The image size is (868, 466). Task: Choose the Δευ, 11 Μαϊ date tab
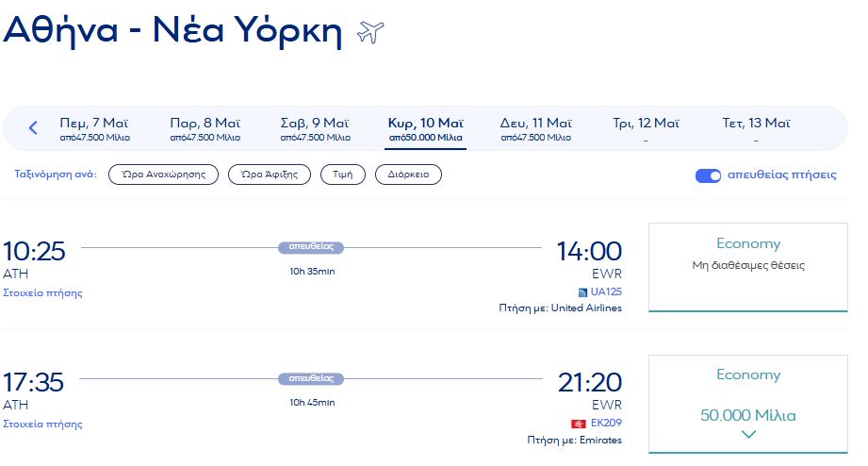535,128
